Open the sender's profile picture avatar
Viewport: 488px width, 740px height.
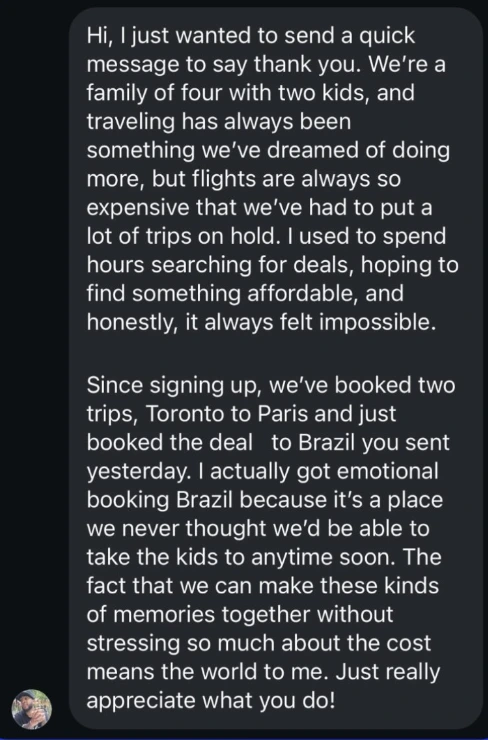pos(32,709)
